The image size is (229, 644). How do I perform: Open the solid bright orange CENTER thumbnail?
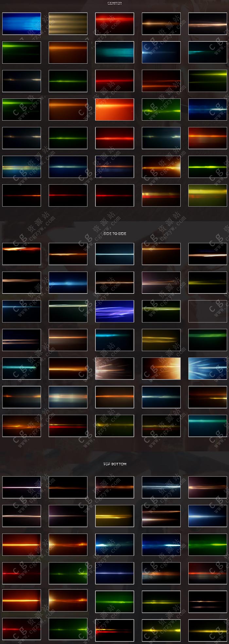tap(114, 109)
